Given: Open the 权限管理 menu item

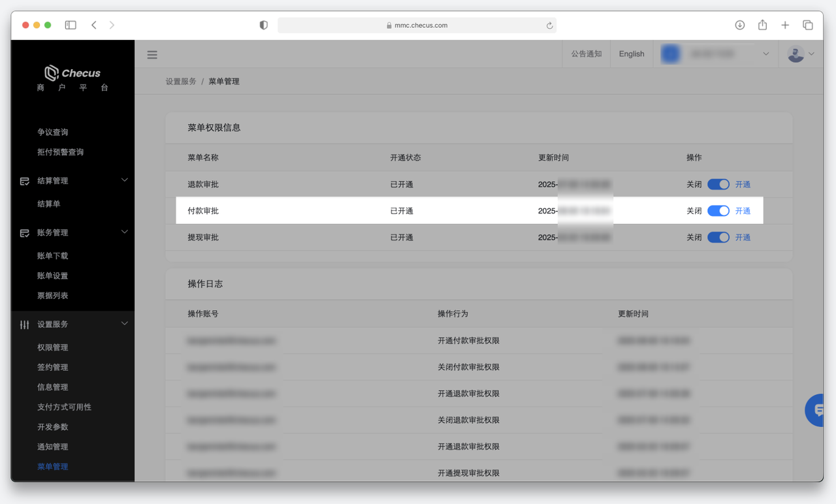Looking at the screenshot, I should tap(53, 347).
